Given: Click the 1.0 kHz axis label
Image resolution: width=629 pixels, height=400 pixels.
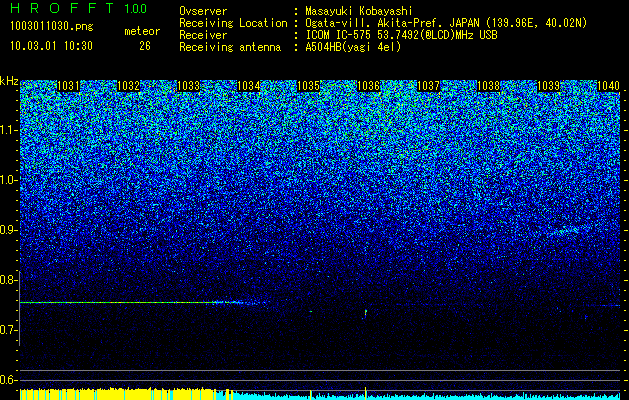Looking at the screenshot, I should [x=8, y=180].
